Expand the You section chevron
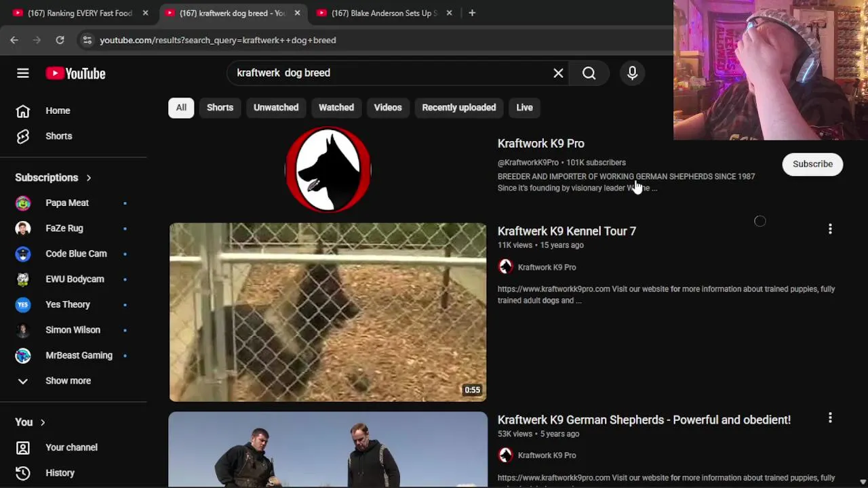This screenshot has height=488, width=868. point(42,422)
